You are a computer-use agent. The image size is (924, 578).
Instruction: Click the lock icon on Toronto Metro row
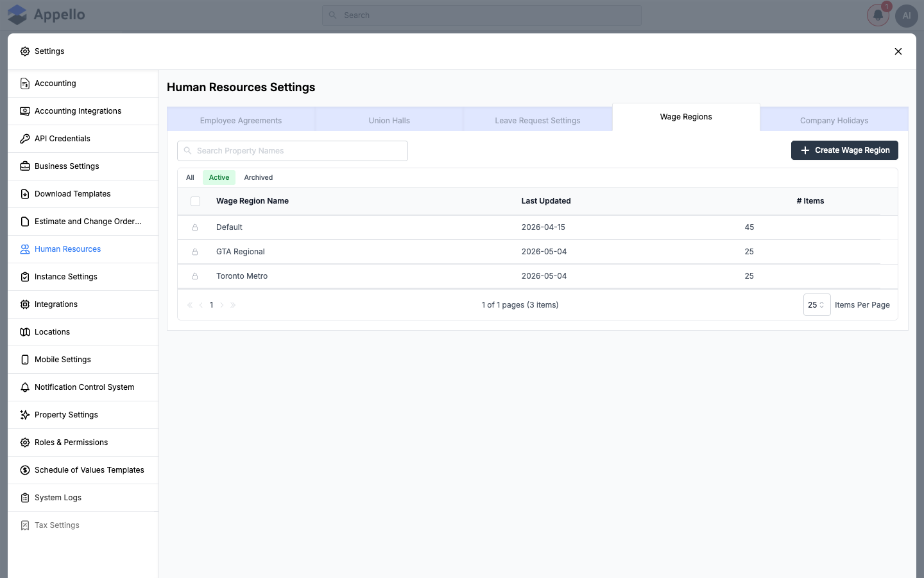tap(195, 276)
